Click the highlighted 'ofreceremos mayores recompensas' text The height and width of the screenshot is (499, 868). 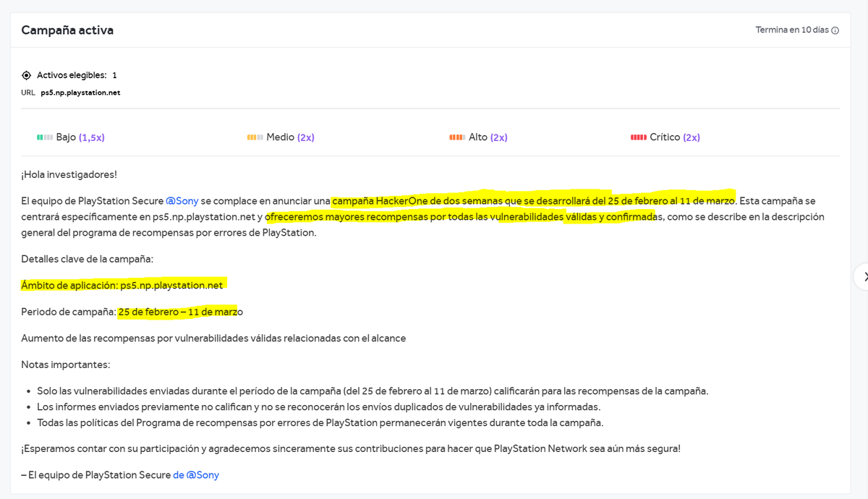click(x=347, y=217)
